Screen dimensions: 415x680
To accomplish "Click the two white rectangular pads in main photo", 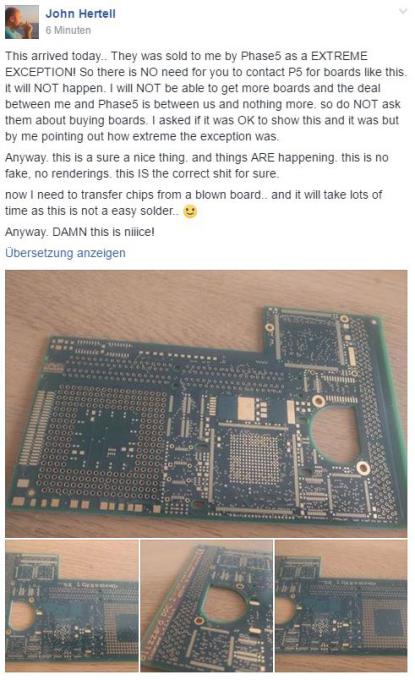I will (265, 409).
